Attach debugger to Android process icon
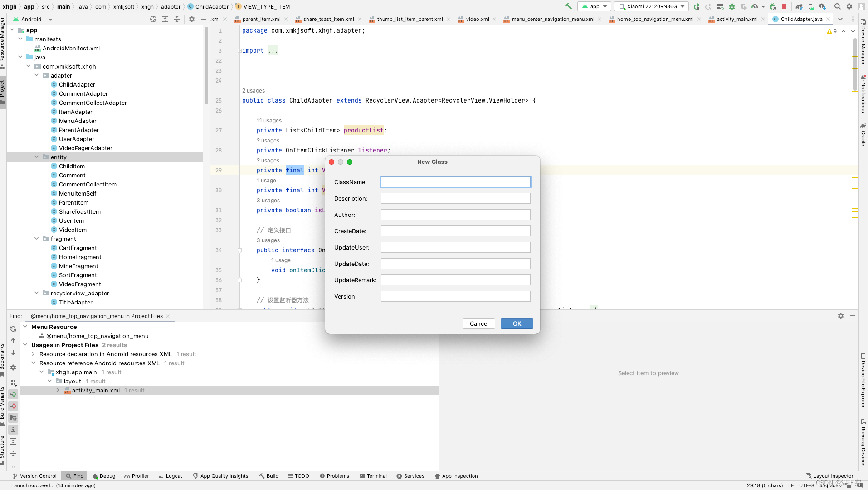Image resolution: width=868 pixels, height=490 pixels. pyautogui.click(x=773, y=6)
